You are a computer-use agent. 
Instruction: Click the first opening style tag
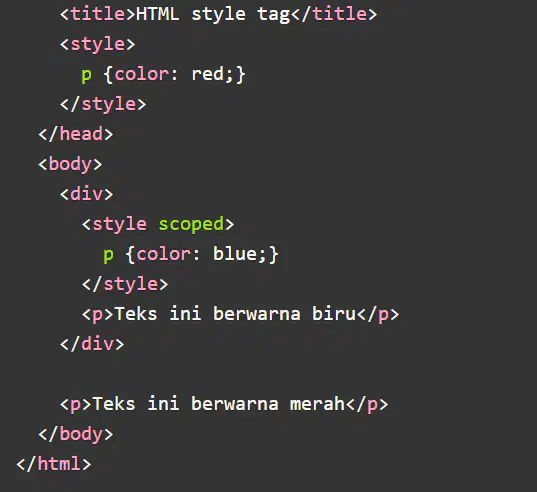click(x=98, y=45)
